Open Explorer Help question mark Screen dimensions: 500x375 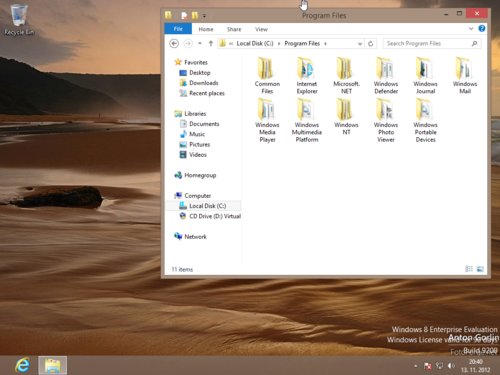(x=482, y=29)
